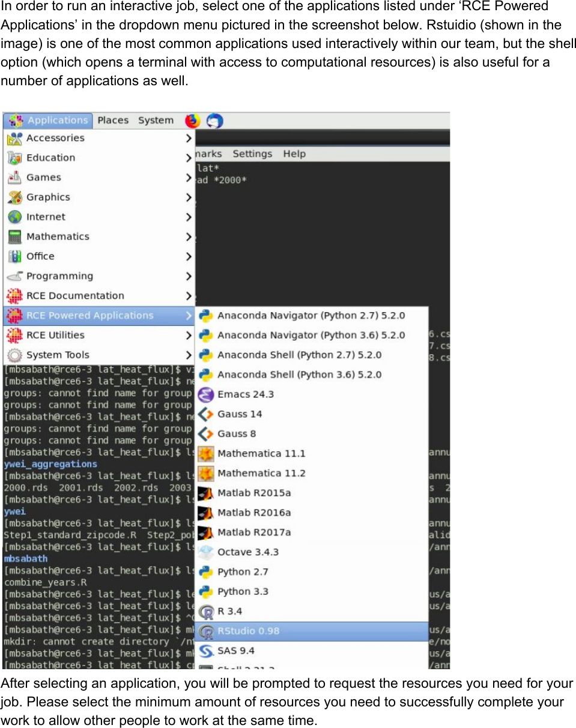576x728 pixels.
Task: Launch the blue chat app icon beside Firefox
Action: point(214,121)
